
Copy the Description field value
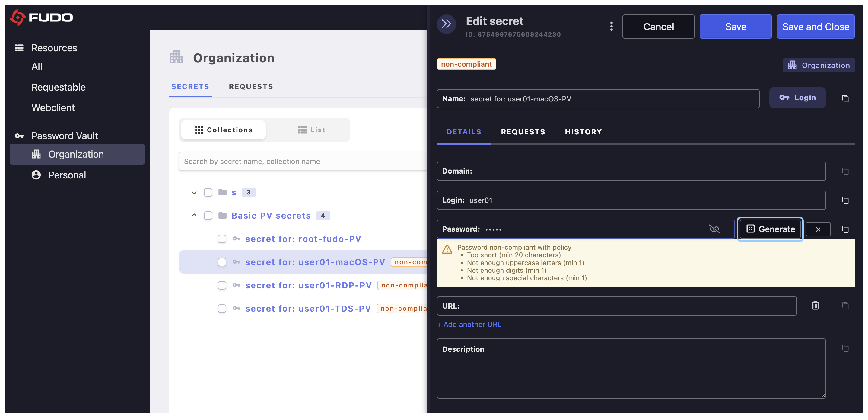(845, 348)
